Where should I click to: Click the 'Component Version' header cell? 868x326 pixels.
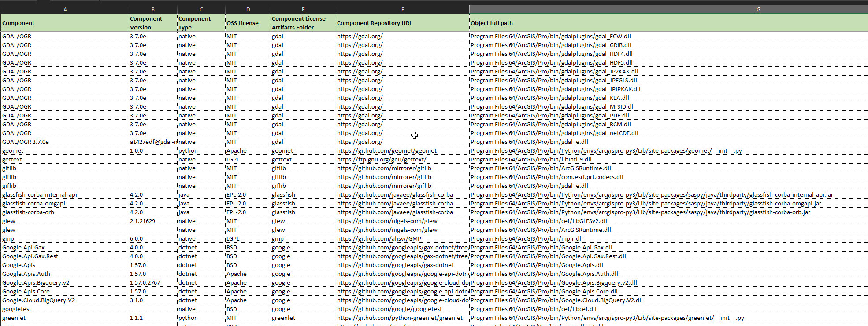(153, 23)
